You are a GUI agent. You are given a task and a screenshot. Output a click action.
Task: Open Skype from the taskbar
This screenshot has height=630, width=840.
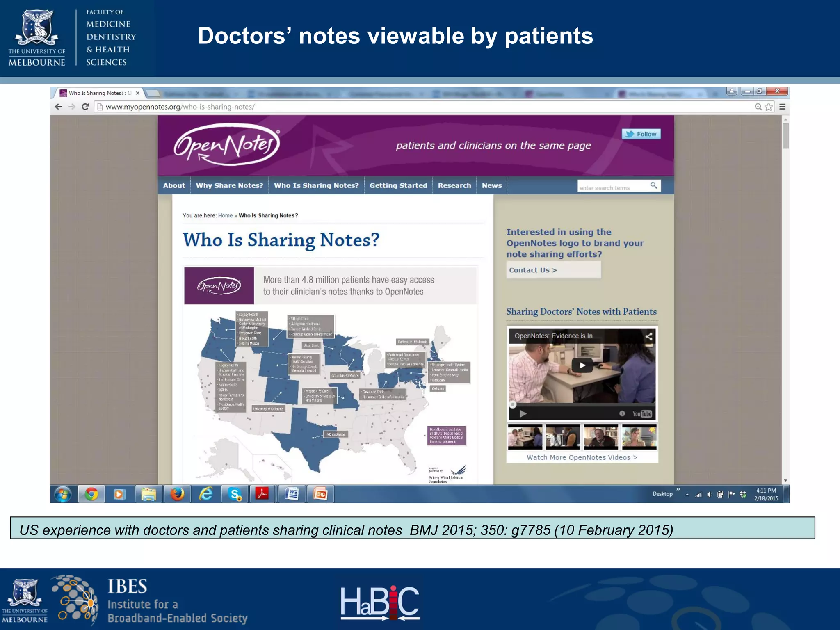click(235, 494)
